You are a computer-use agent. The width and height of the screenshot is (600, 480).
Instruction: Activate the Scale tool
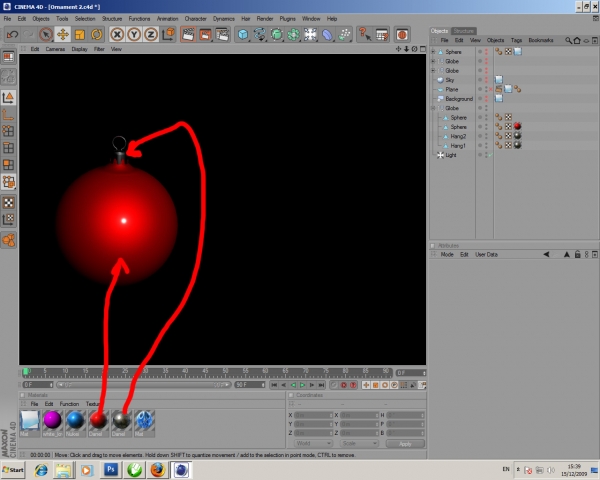(80, 34)
